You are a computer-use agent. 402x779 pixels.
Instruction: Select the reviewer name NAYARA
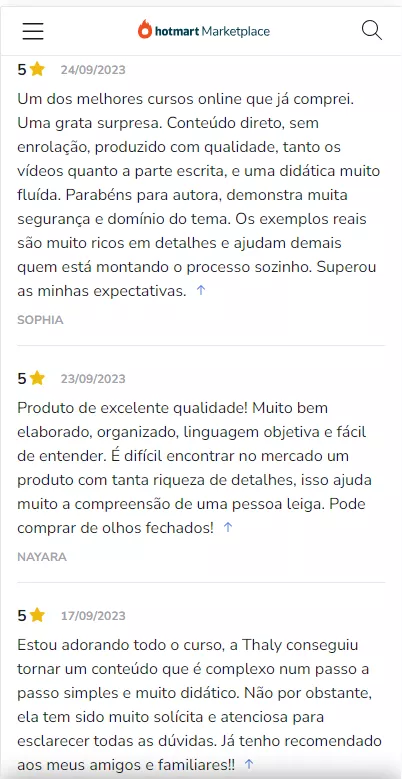42,557
